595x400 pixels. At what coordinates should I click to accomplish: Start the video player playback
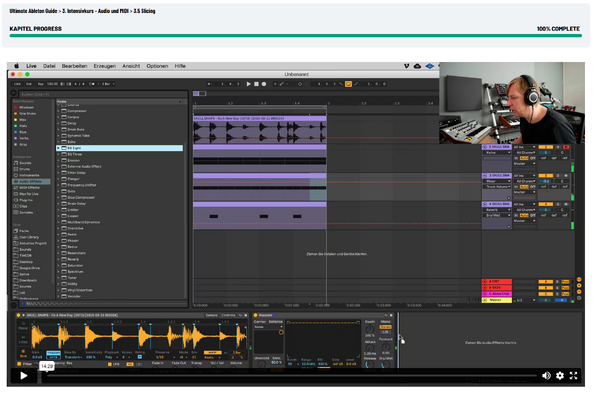click(x=24, y=376)
